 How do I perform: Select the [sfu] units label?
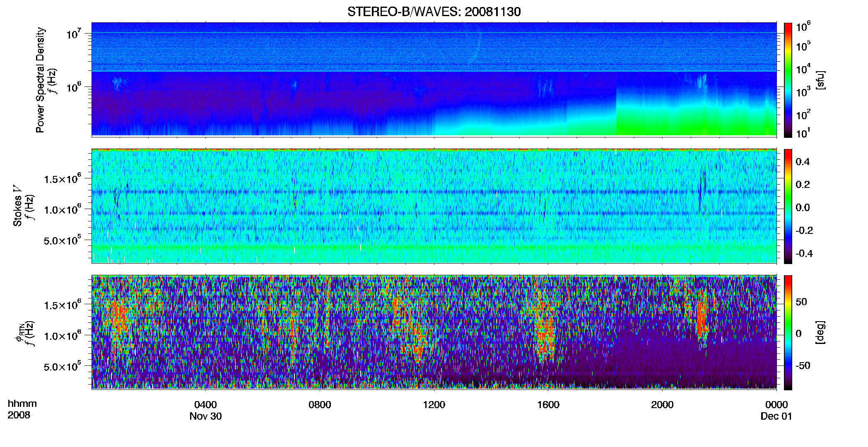click(x=820, y=80)
